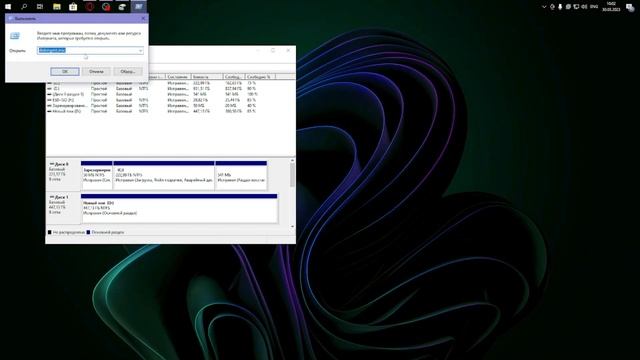640x360 pixels.
Task: Open volume speaker icon in tray
Action: click(x=584, y=7)
